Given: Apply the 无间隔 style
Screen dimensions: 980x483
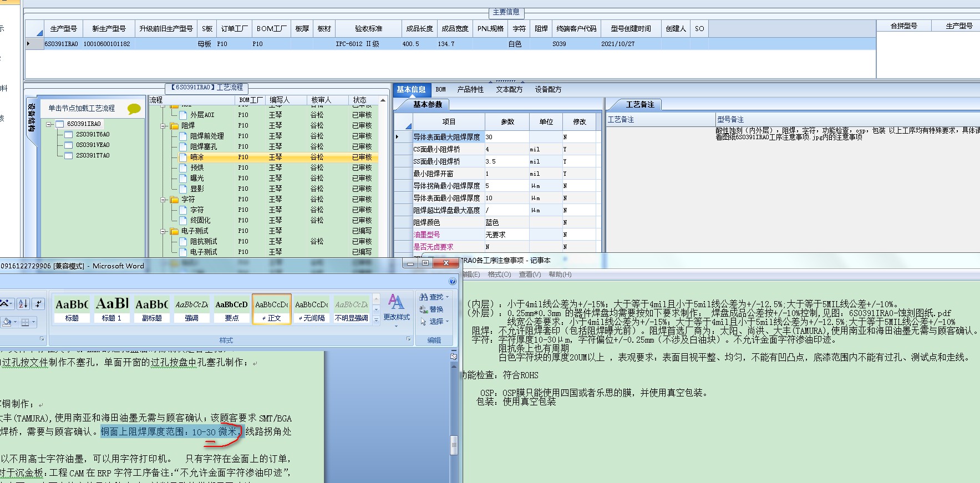Looking at the screenshot, I should pos(311,308).
